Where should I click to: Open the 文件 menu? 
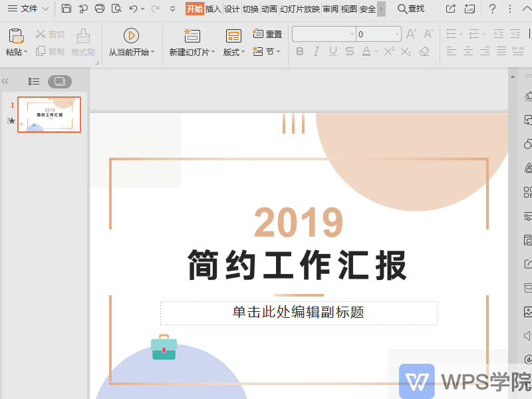pyautogui.click(x=28, y=9)
